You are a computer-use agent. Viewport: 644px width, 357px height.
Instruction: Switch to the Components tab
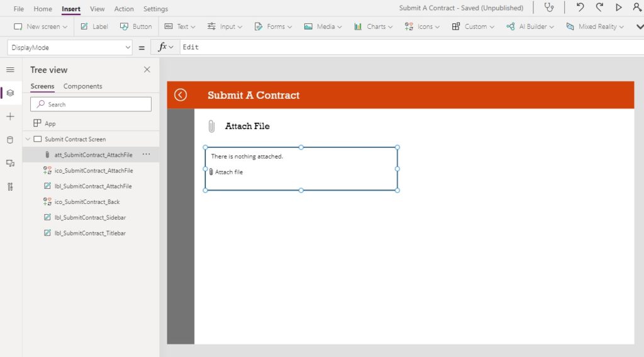click(x=82, y=86)
